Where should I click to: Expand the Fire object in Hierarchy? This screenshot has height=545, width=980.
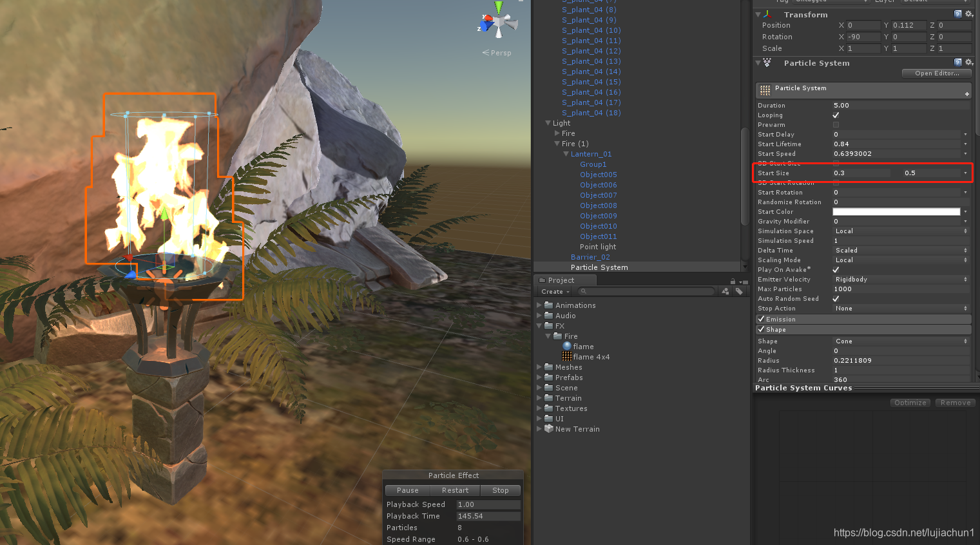[557, 133]
